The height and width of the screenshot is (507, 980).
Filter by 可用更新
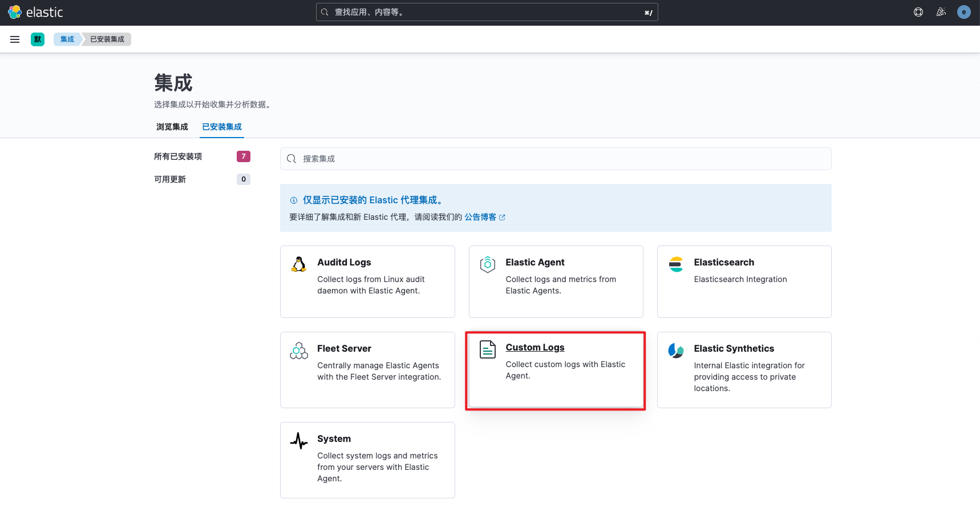click(170, 179)
